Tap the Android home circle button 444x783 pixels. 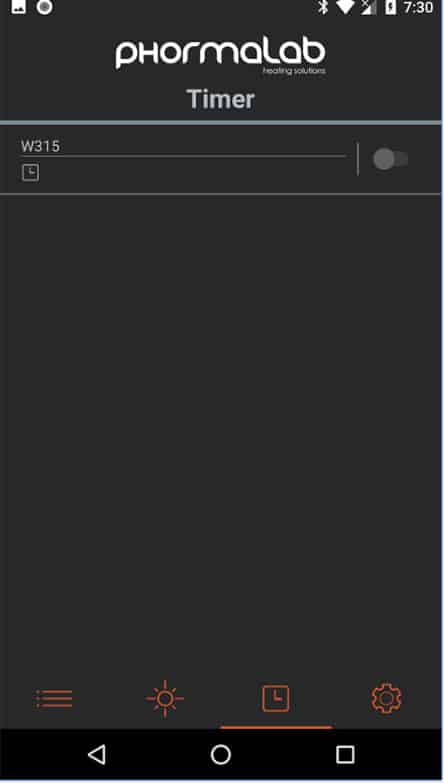pyautogui.click(x=221, y=754)
